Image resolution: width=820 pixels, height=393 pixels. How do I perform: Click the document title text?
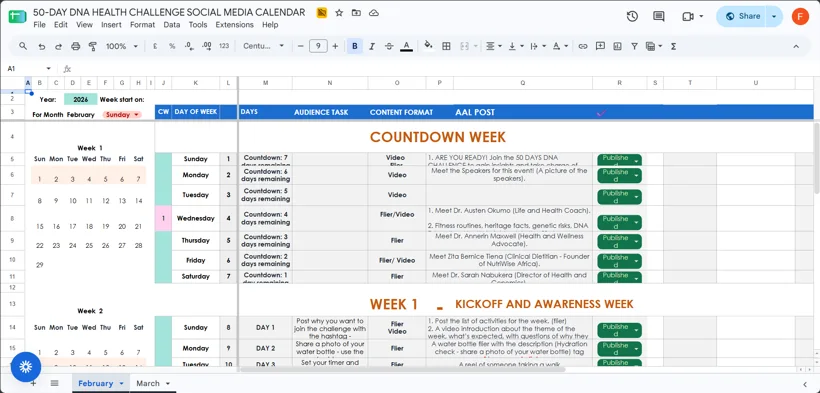[x=169, y=13]
